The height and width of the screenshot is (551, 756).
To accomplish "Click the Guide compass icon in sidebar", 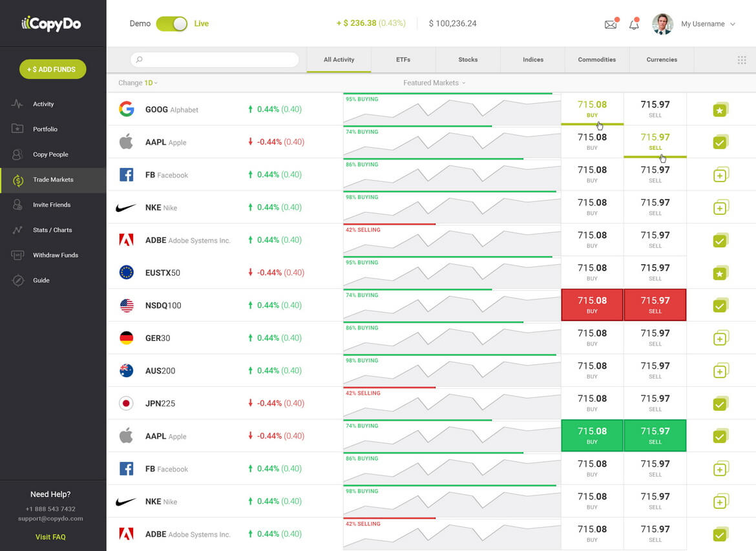I will tap(18, 280).
